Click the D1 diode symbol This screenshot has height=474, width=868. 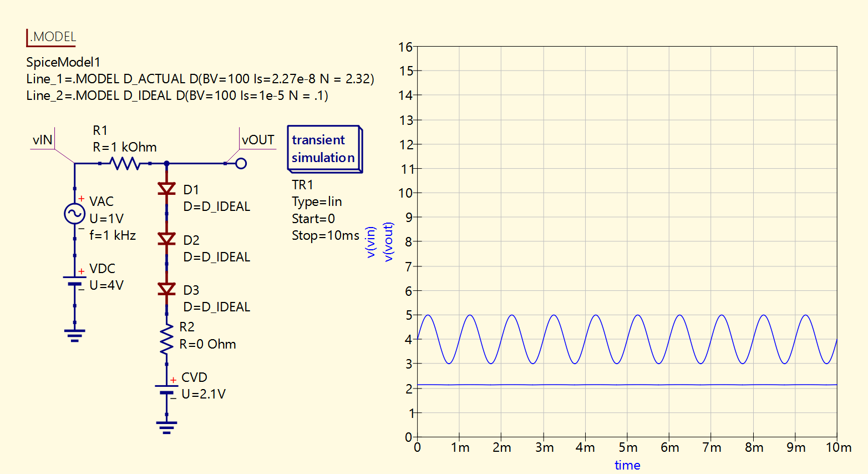(x=166, y=189)
